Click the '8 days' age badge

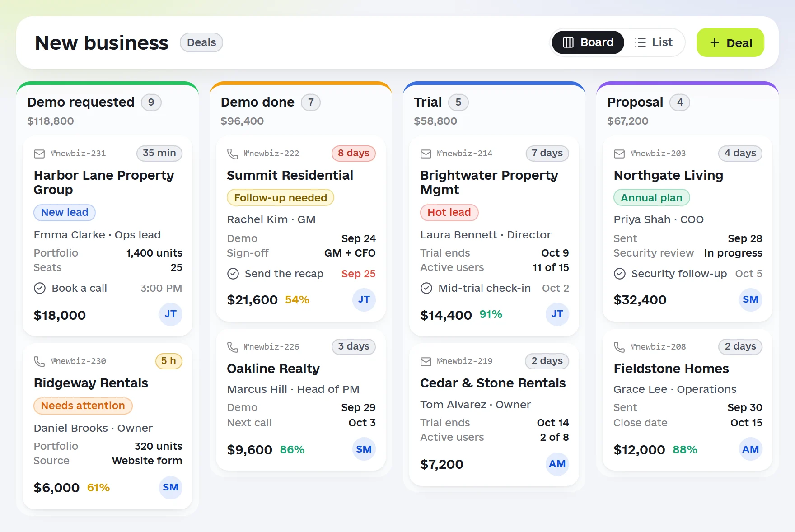tap(354, 154)
